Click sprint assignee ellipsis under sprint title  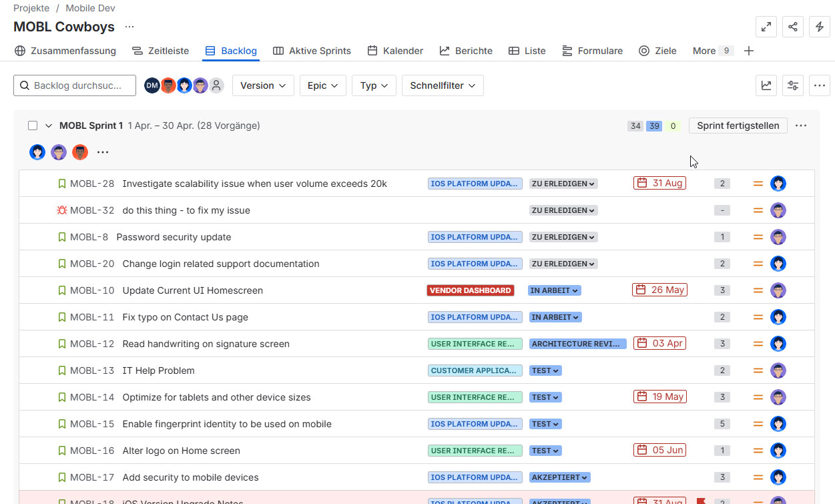coord(102,152)
